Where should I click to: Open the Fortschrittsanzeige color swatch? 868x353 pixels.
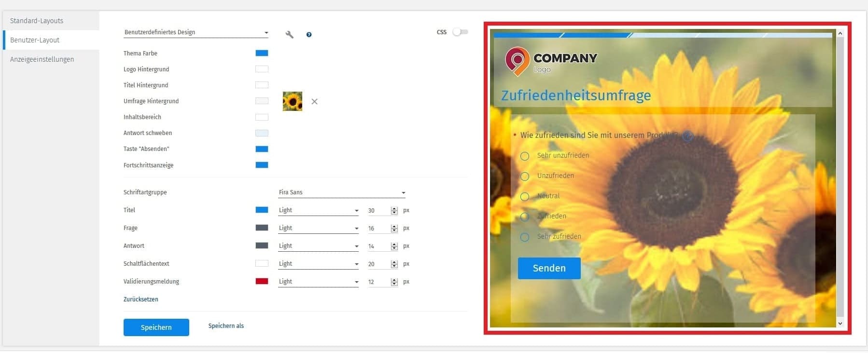262,165
